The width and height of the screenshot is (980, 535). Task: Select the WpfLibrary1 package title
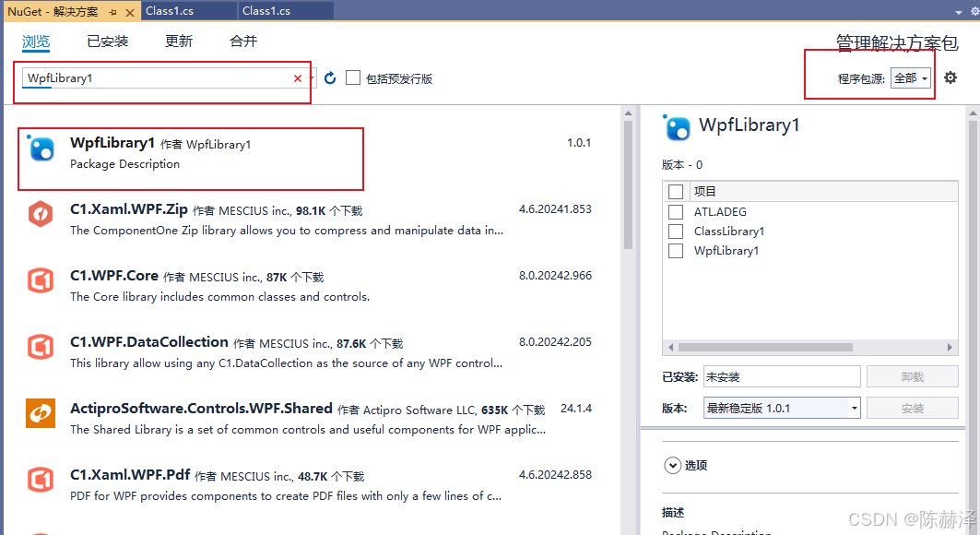pos(112,142)
